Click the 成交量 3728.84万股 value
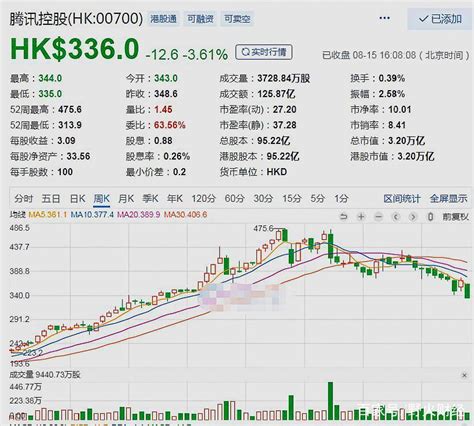This screenshot has width=474, height=426. [x=284, y=79]
